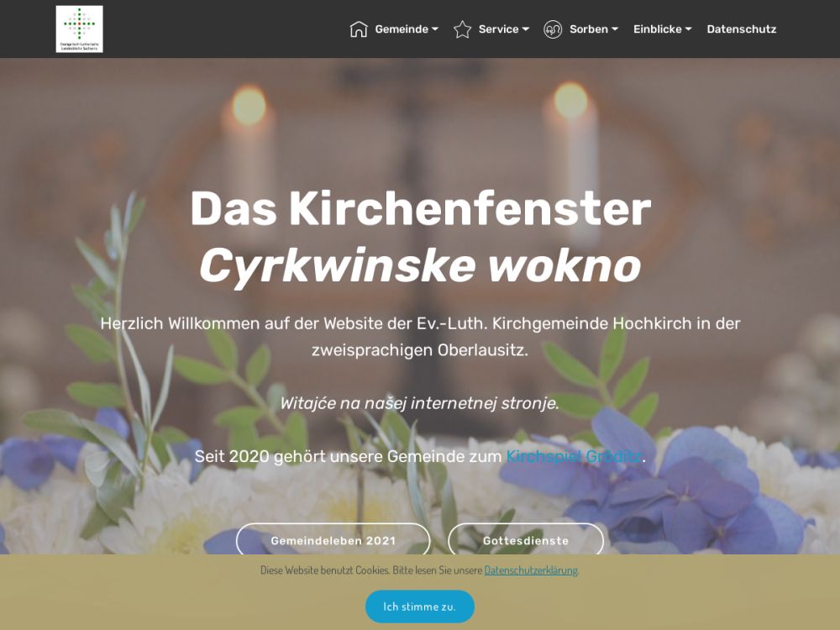Click the round icon beside Sorben

click(553, 29)
